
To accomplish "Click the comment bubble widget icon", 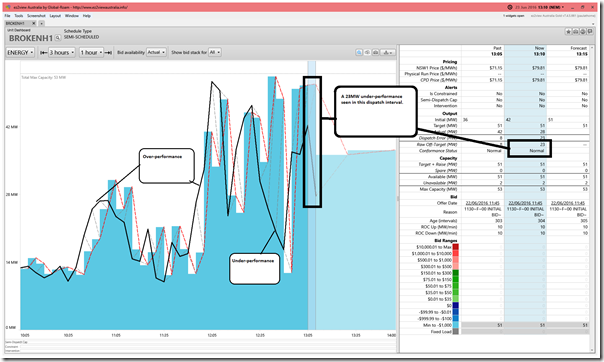I will coord(590,32).
